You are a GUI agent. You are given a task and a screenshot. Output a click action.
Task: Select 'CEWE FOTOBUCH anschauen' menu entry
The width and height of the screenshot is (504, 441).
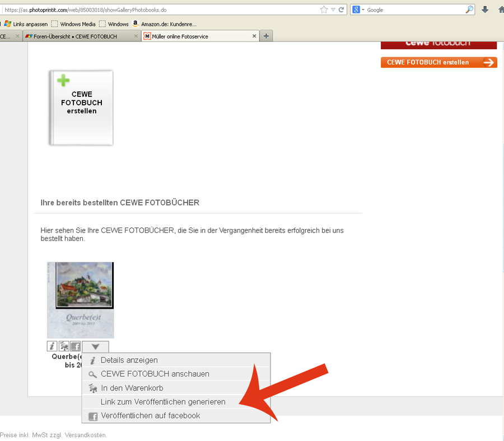pos(176,374)
